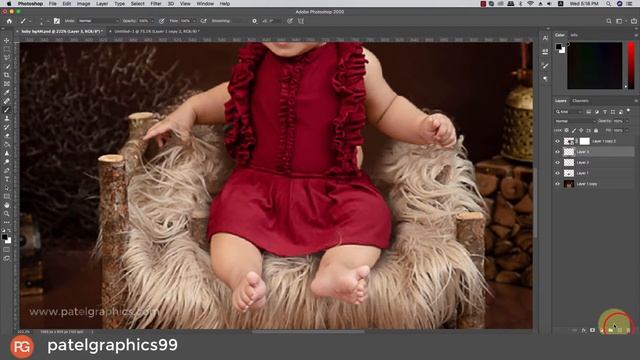This screenshot has height=360, width=640.
Task: Select the Clone Stamp tool
Action: click(7, 118)
